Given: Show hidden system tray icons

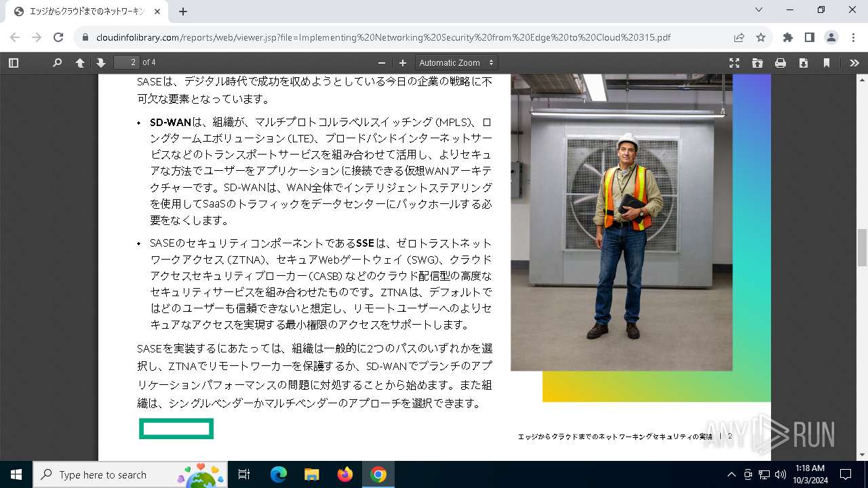Looking at the screenshot, I should (x=731, y=474).
